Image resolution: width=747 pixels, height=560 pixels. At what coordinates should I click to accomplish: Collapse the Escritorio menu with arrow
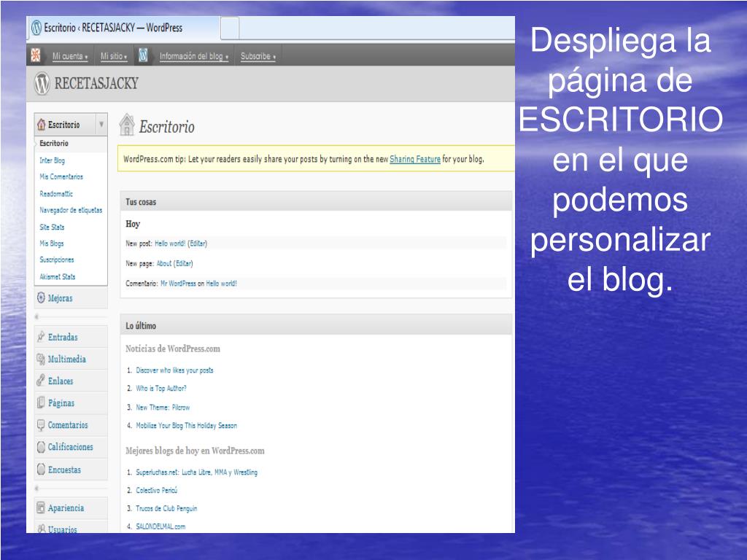click(x=101, y=124)
